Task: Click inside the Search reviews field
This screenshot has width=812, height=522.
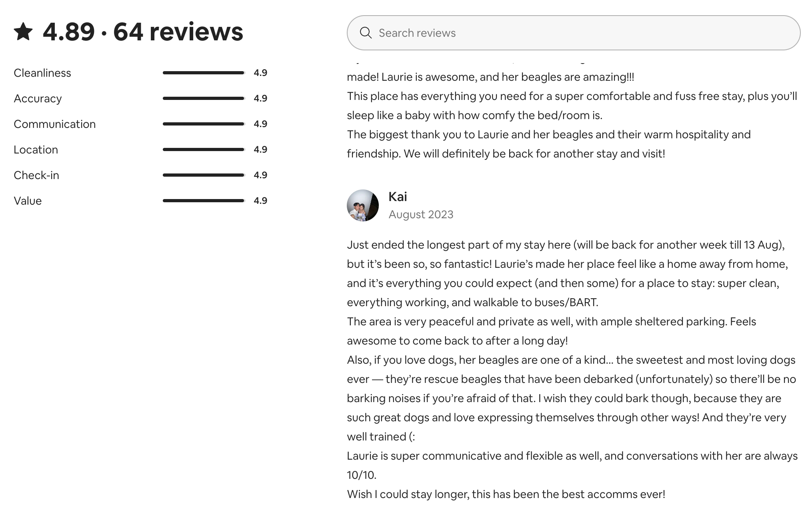Action: 574,33
